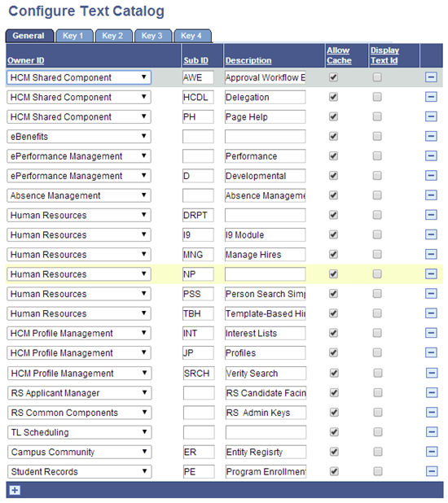Remove the highlighted NP row

tap(431, 273)
